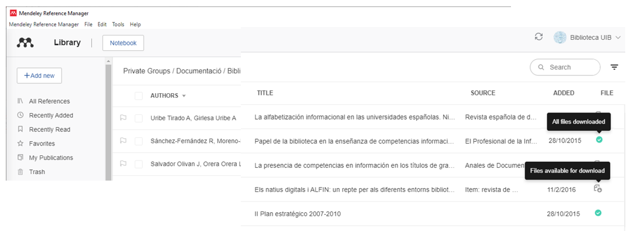Click the Mendeley logo icon in header
The width and height of the screenshot is (644, 231).
(x=25, y=43)
